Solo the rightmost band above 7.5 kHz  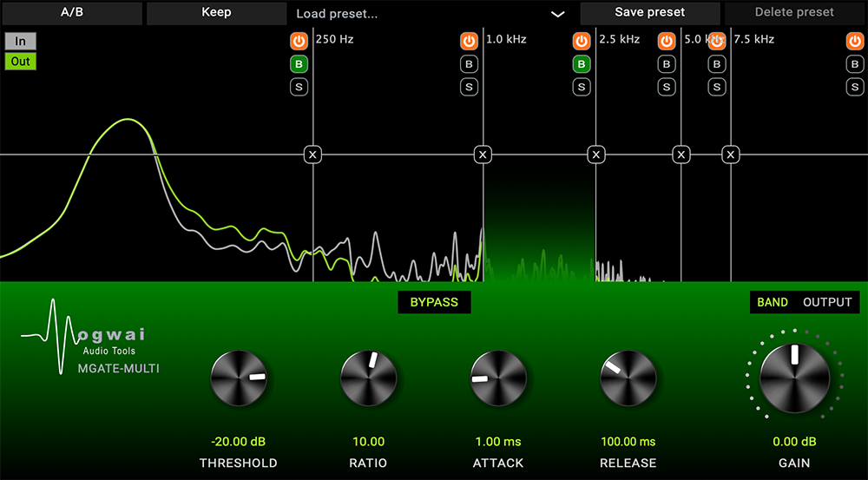855,87
